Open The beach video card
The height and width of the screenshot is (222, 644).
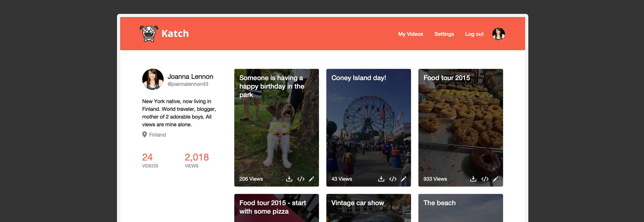click(461, 208)
